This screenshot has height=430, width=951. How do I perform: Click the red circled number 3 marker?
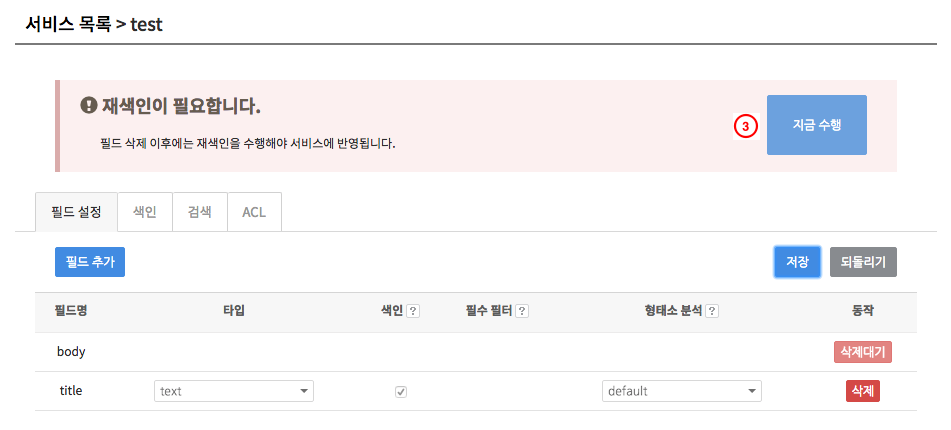(x=747, y=126)
